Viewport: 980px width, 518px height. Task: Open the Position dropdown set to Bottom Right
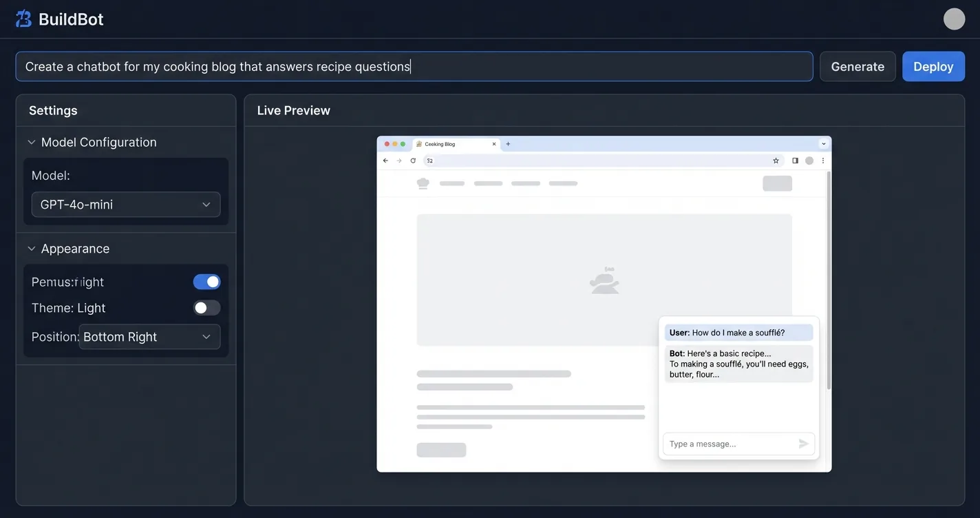(x=149, y=337)
